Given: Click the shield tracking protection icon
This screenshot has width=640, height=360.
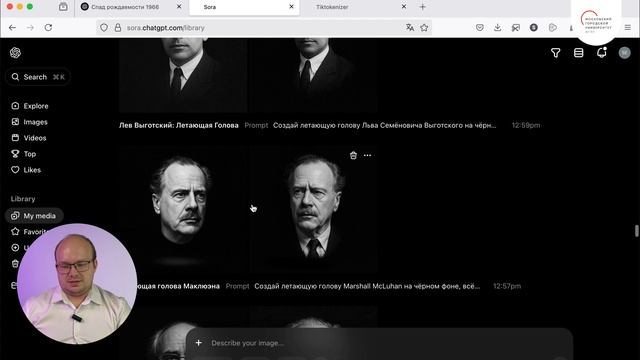Looking at the screenshot, I should [104, 27].
